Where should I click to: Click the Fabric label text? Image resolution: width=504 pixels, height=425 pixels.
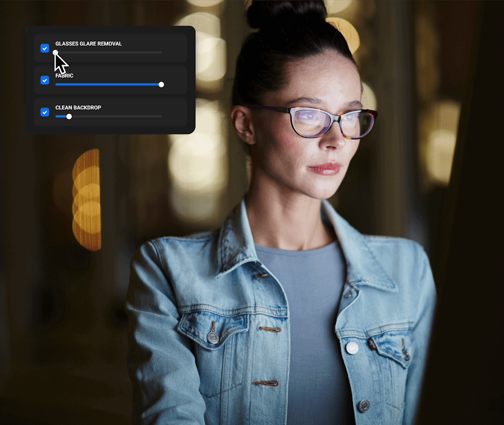(x=64, y=76)
